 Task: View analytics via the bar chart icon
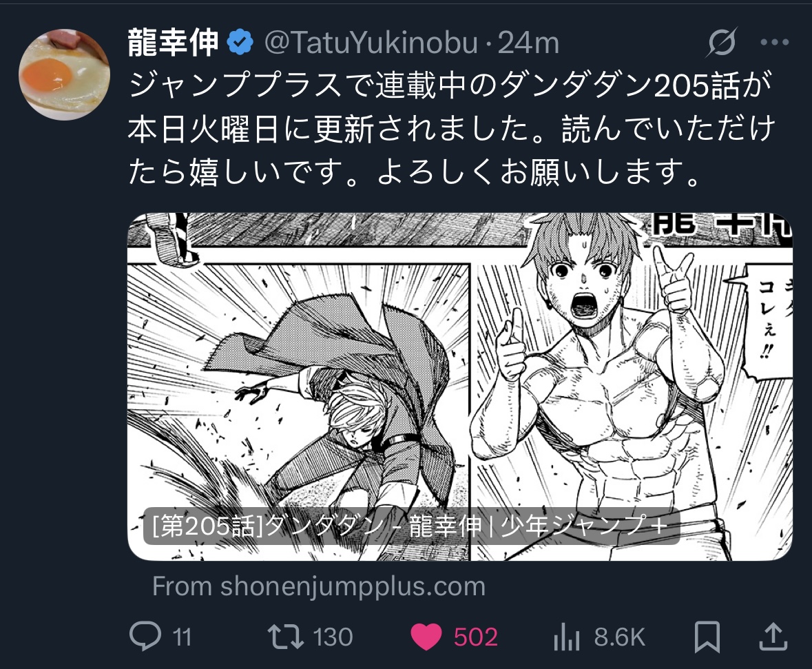566,637
